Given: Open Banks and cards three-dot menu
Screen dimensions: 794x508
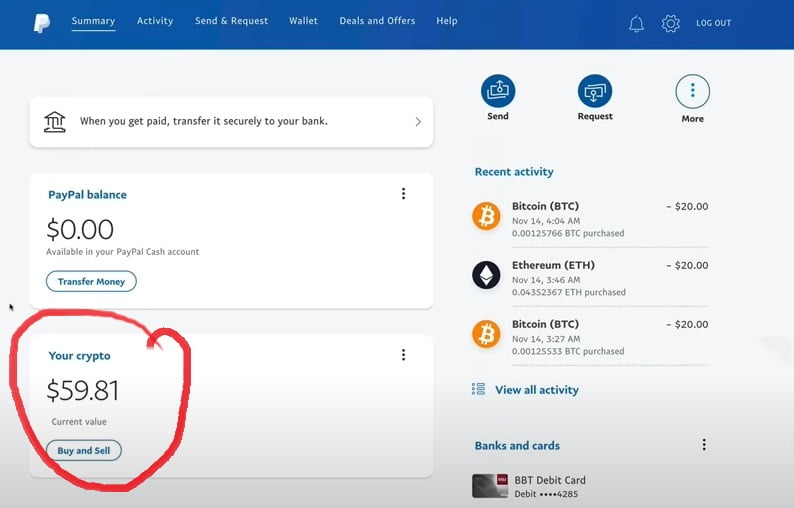Looking at the screenshot, I should click(x=704, y=445).
